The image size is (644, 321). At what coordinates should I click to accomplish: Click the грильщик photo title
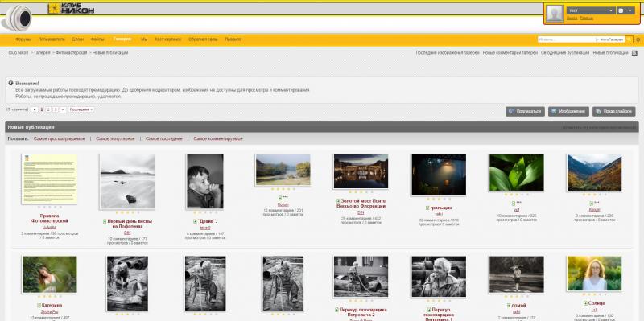pyautogui.click(x=441, y=208)
